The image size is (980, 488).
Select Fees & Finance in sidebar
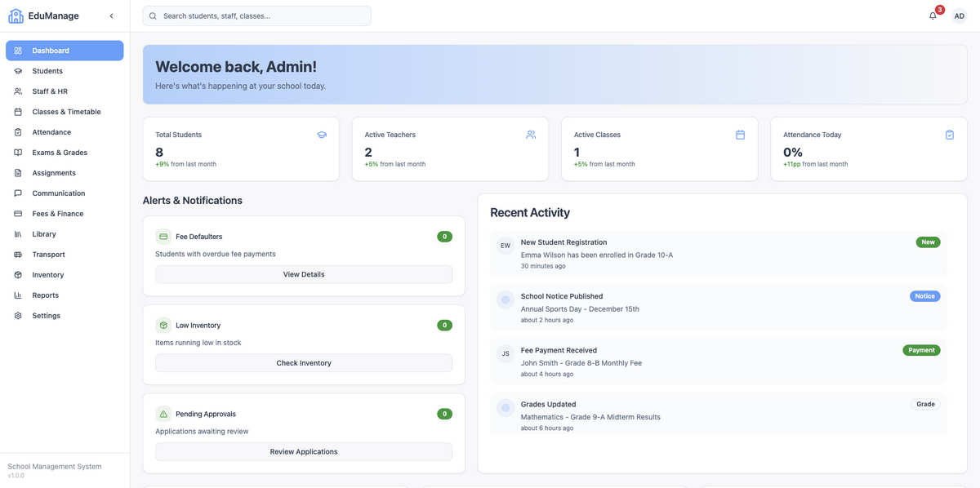65,214
